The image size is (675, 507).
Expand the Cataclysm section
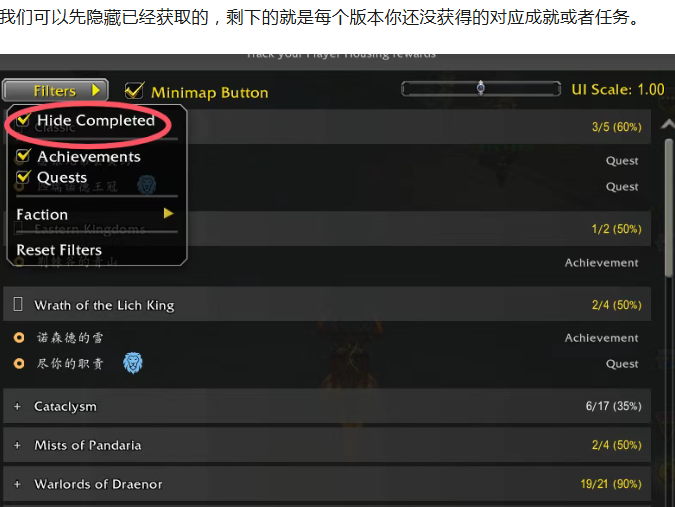pyautogui.click(x=17, y=406)
